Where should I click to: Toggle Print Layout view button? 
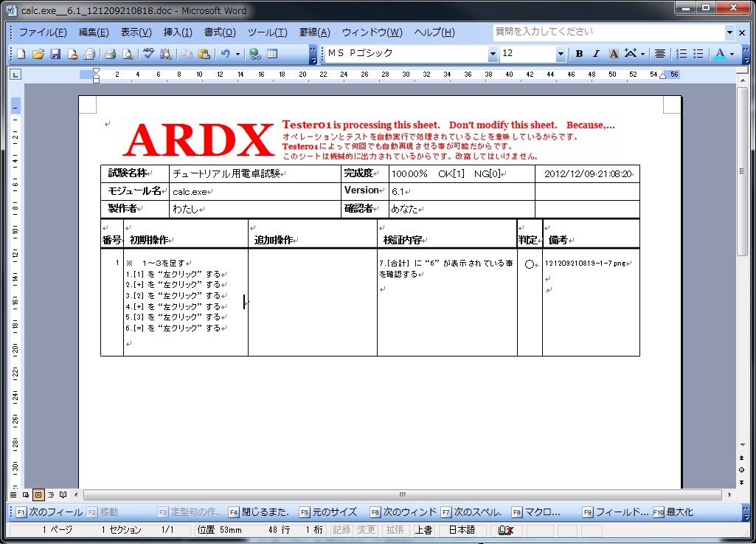click(x=38, y=495)
